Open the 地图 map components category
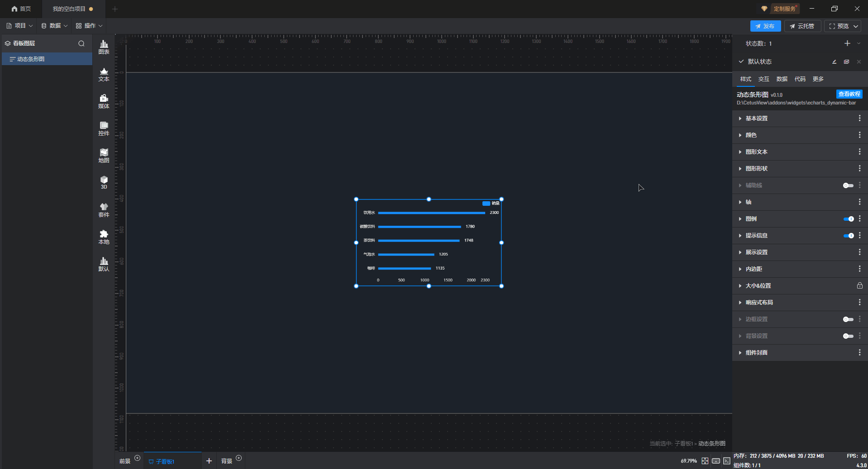The image size is (868, 469). tap(104, 156)
